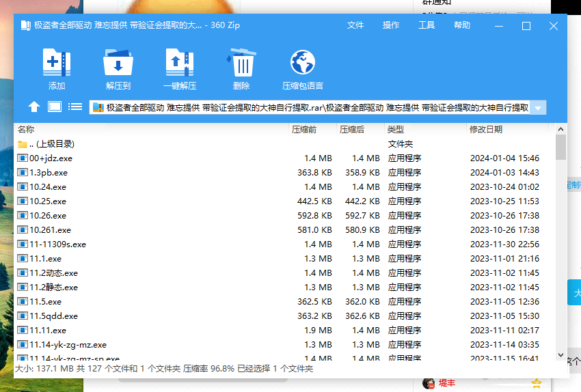This screenshot has width=581, height=392.
Task: Select the folder icon of 上级目录
Action: (x=23, y=144)
